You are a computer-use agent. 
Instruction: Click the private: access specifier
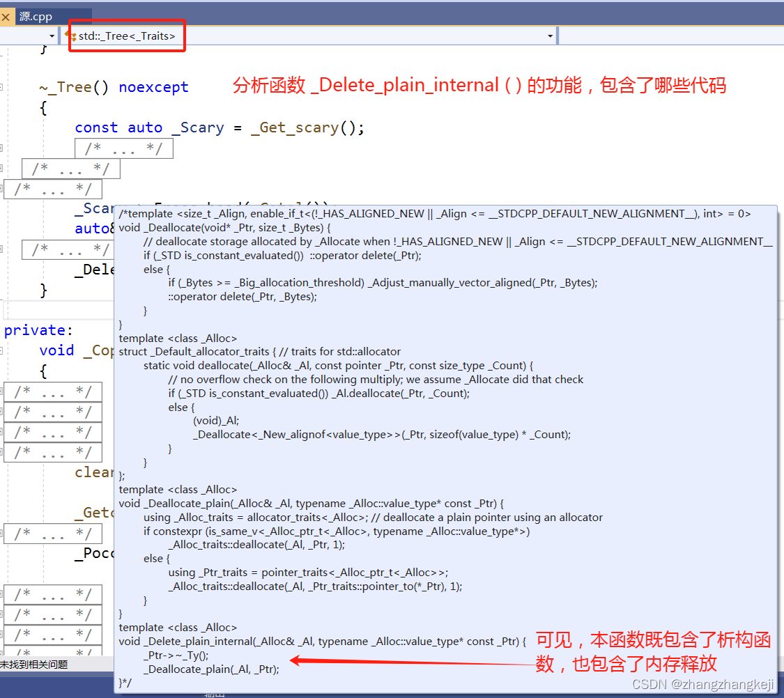(38, 330)
